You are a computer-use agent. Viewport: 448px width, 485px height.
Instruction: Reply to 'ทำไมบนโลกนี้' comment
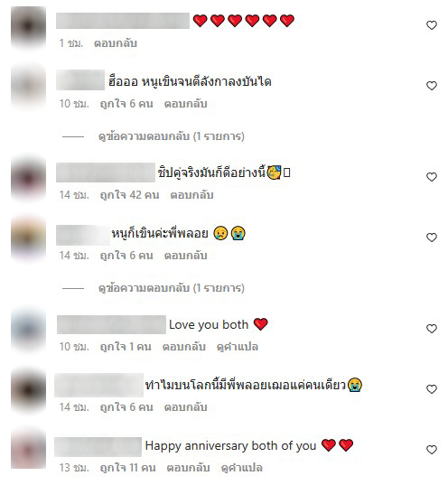pos(186,407)
